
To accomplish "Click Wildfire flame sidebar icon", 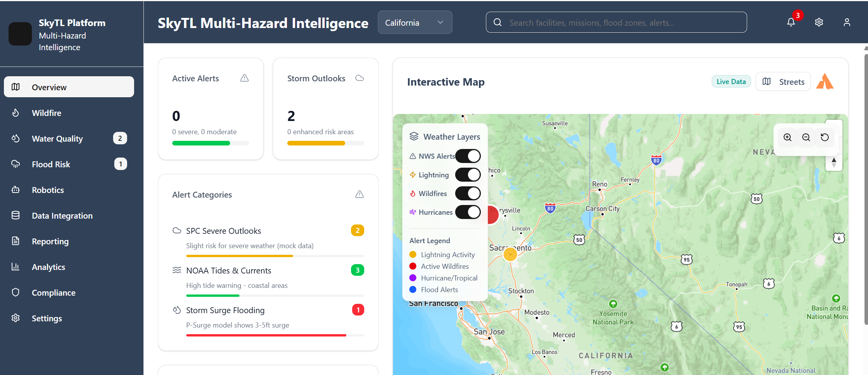I will pyautogui.click(x=16, y=113).
